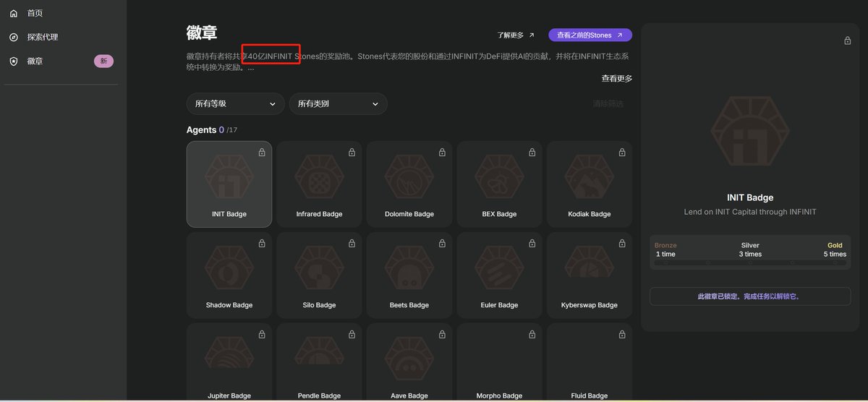Screen dimensions: 868x402
Task: Click the Aave Badge label
Action: [x=409, y=396]
